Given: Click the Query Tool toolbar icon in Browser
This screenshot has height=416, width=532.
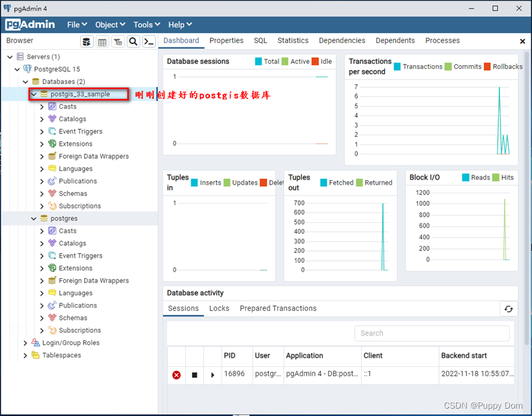Looking at the screenshot, I should [x=87, y=42].
